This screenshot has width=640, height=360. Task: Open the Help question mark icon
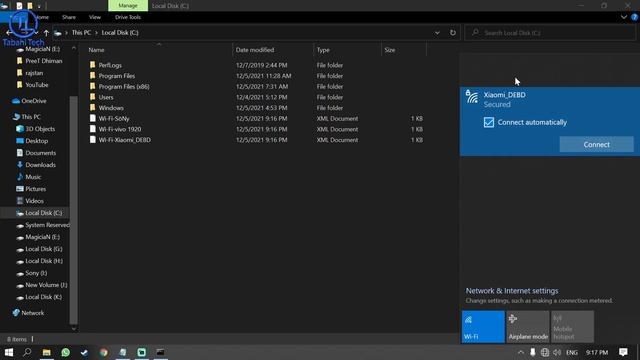click(634, 17)
